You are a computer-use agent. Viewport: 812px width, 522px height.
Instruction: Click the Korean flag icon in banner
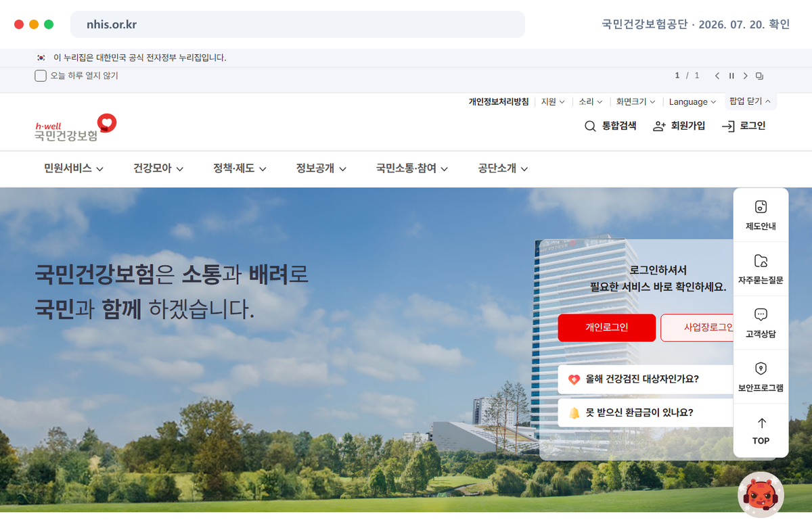tap(41, 57)
